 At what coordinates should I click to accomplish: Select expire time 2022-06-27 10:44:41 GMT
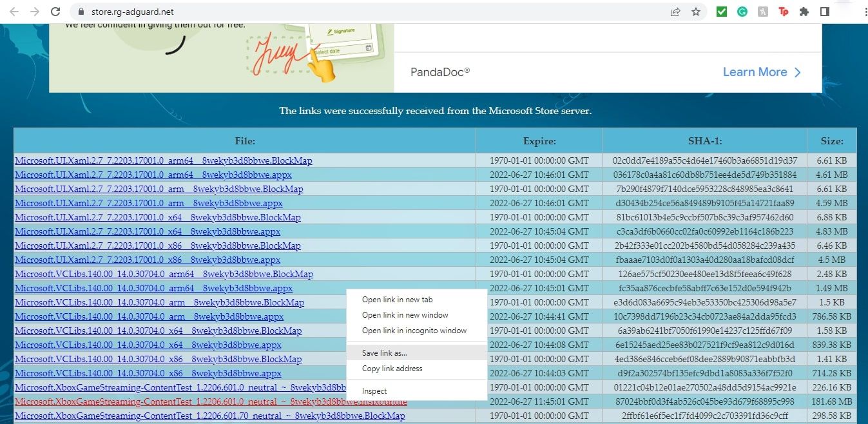point(539,316)
